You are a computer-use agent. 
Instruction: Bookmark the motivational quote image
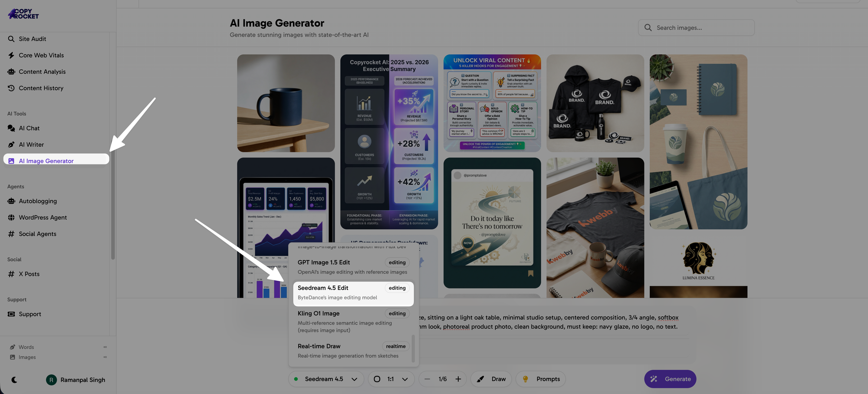pyautogui.click(x=530, y=273)
